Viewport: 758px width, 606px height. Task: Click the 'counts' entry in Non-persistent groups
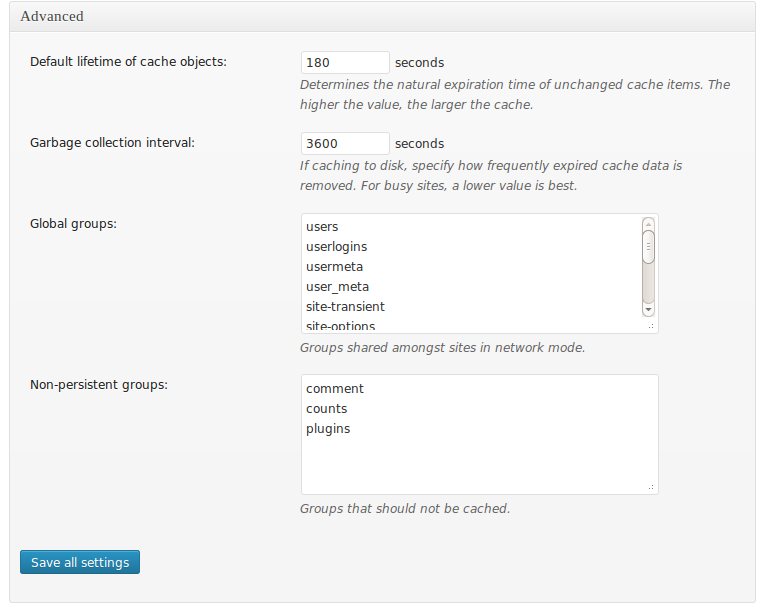click(x=327, y=409)
